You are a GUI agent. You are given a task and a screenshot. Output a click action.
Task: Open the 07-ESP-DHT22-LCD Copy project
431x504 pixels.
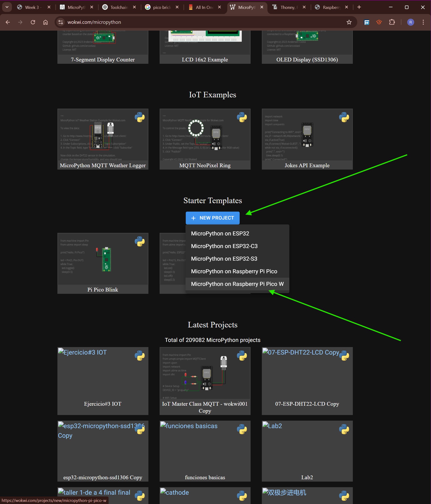point(307,381)
